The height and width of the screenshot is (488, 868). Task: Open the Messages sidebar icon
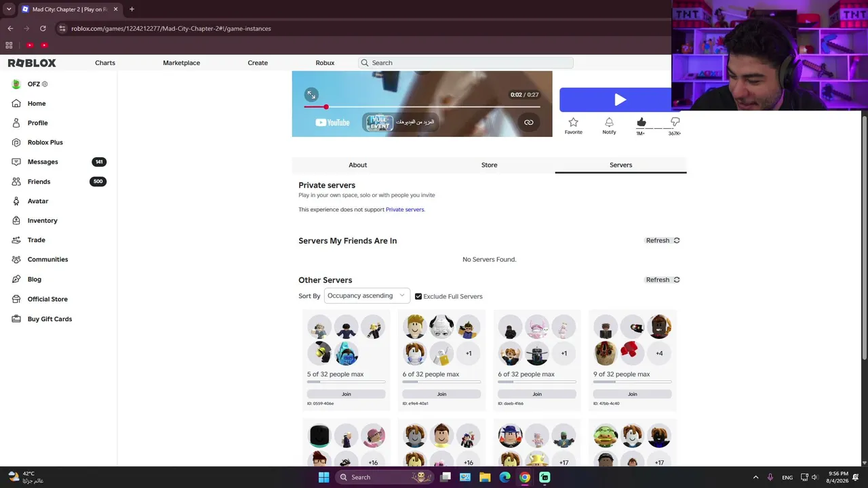click(x=16, y=162)
